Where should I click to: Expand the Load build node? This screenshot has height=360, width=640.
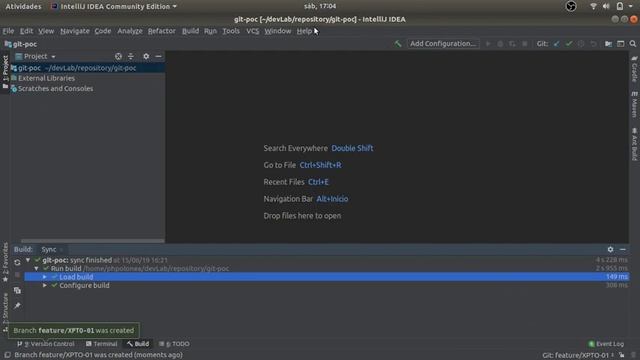click(44, 277)
